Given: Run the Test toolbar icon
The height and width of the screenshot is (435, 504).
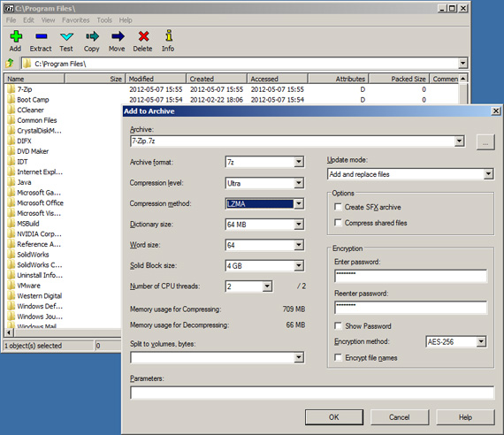Looking at the screenshot, I should point(66,36).
